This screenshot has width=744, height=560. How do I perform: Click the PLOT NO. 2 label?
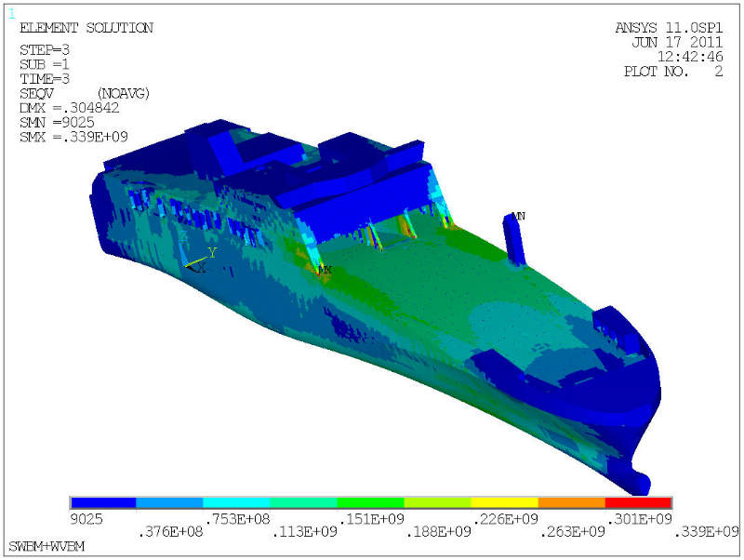(673, 71)
